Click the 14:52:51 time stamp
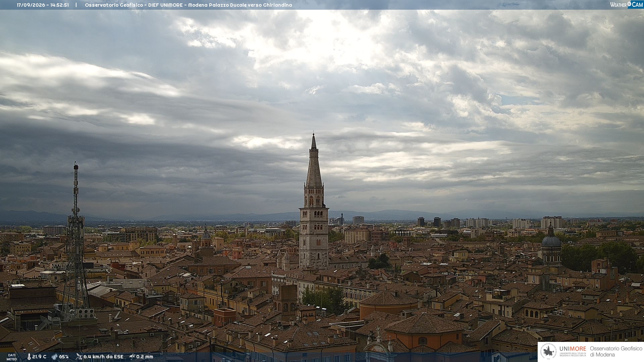The width and height of the screenshot is (644, 362). [x=60, y=5]
